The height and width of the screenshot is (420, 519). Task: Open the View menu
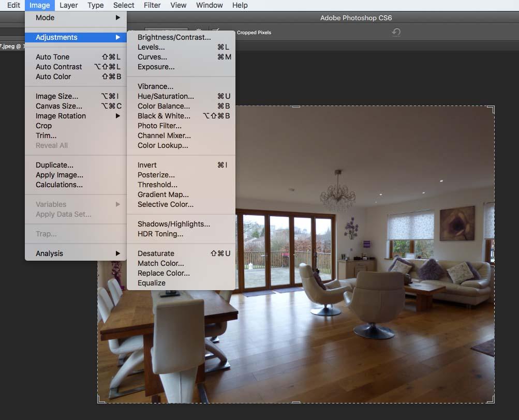[x=179, y=5]
